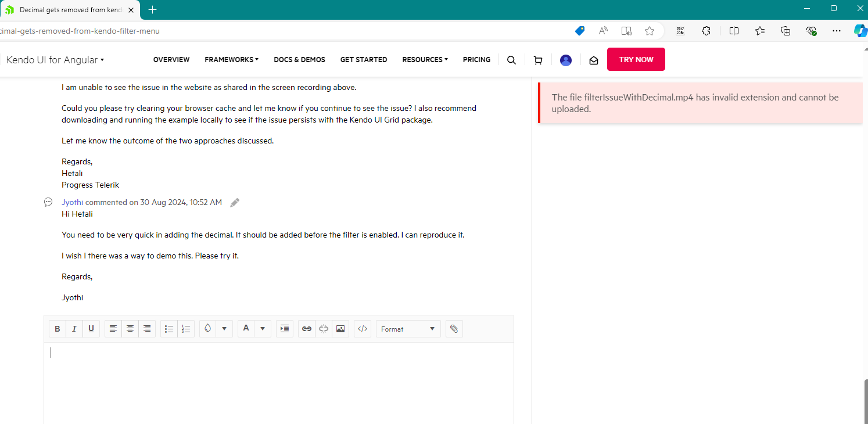The width and height of the screenshot is (868, 424).
Task: Expand the font color dropdown arrow
Action: (x=263, y=329)
